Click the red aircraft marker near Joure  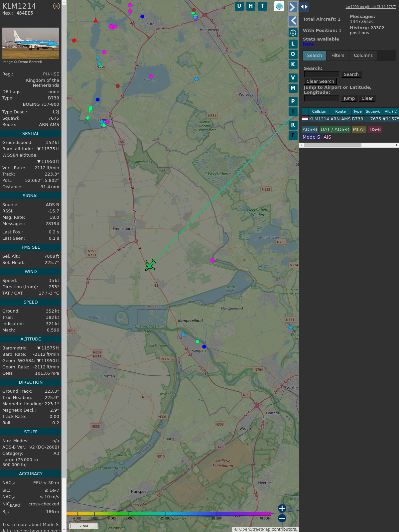(96, 21)
